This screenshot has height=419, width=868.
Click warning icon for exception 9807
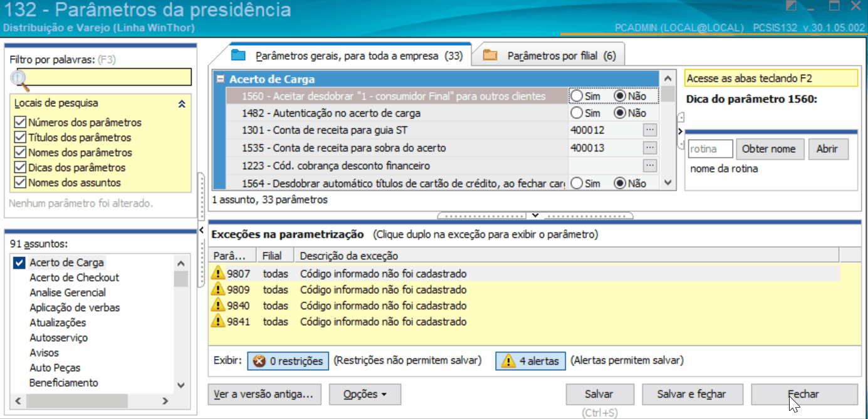[x=218, y=273]
